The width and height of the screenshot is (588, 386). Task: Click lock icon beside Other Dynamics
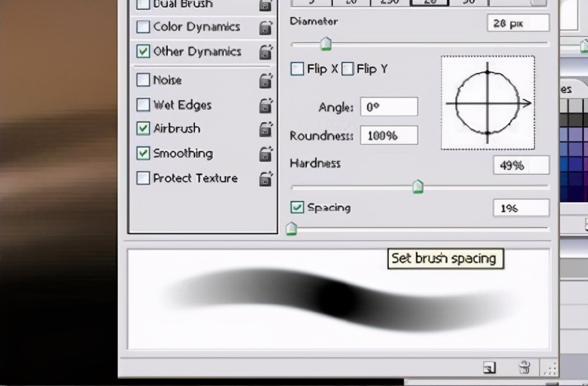[x=265, y=52]
